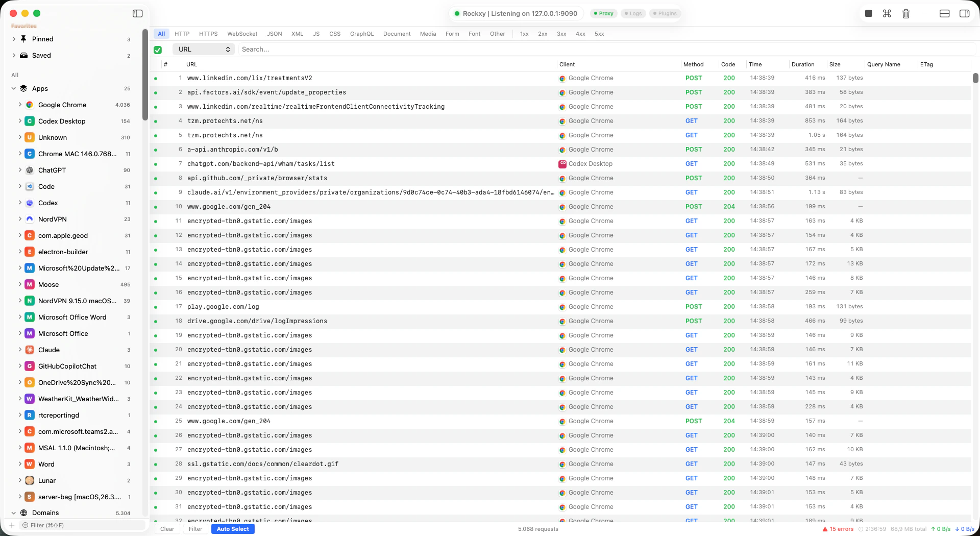
Task: Click the stop capture square icon
Action: click(x=869, y=13)
